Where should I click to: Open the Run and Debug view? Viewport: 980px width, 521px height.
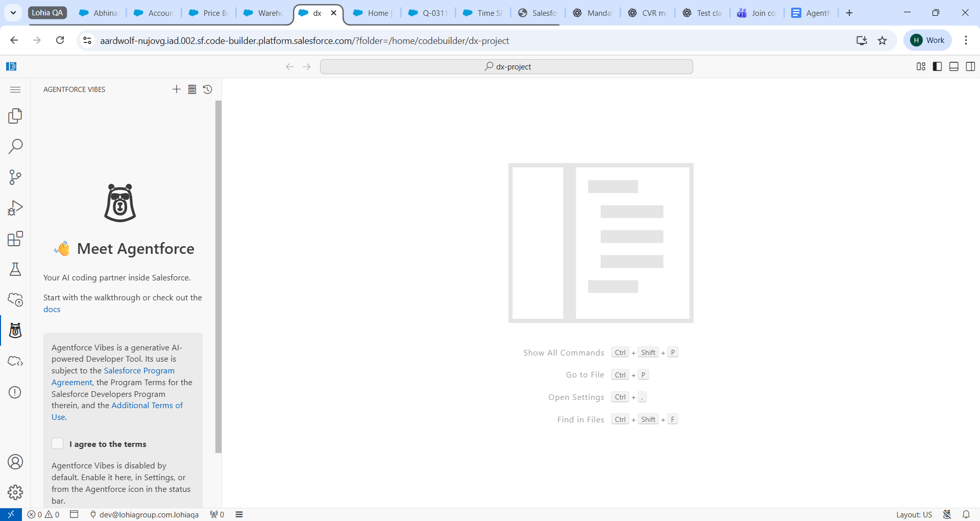tap(15, 208)
